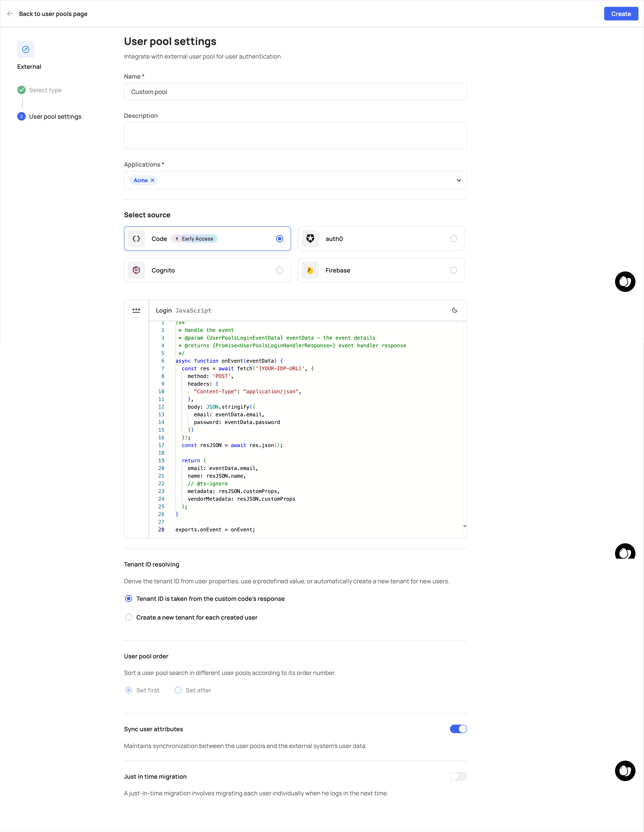
Task: Click into the Description text field
Action: pyautogui.click(x=295, y=136)
